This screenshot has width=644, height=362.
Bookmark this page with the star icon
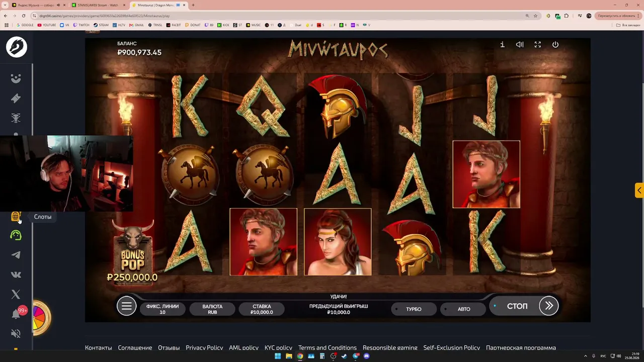pyautogui.click(x=535, y=16)
